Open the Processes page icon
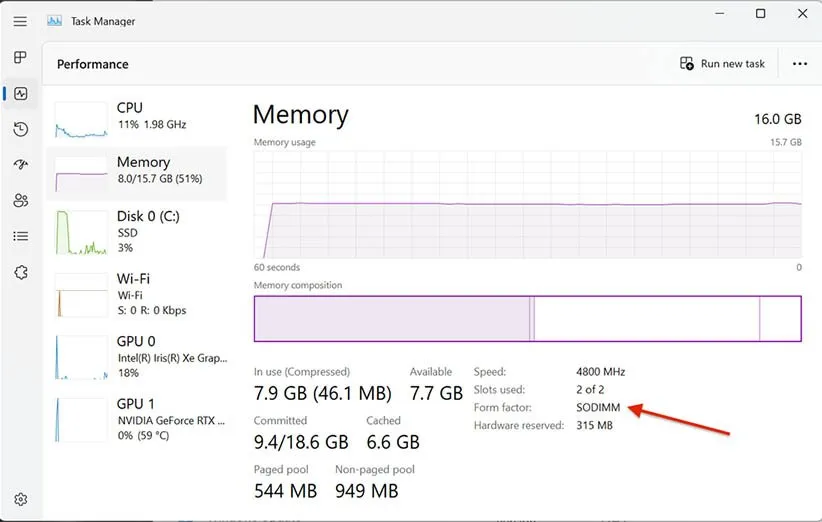 (20, 58)
